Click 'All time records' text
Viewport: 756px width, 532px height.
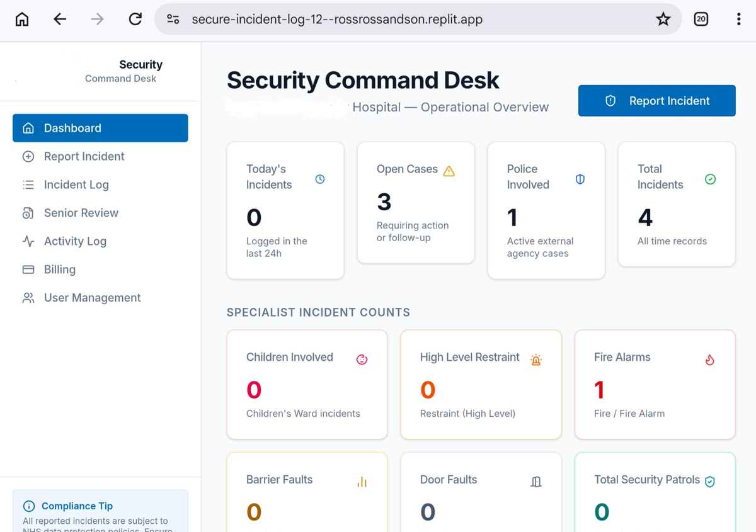[x=672, y=241]
